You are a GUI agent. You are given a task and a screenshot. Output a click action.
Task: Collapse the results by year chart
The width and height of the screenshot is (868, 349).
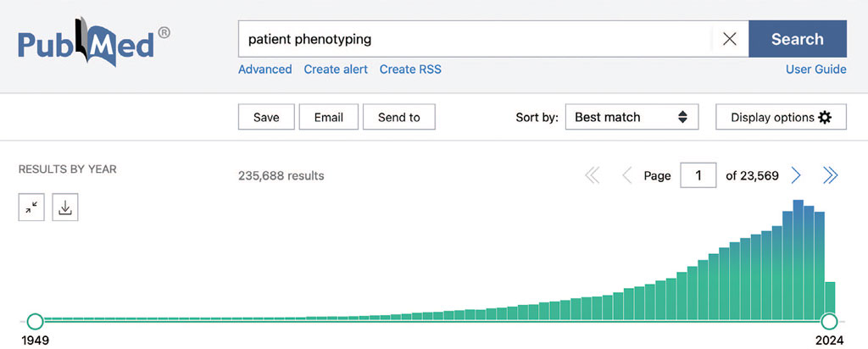(31, 208)
